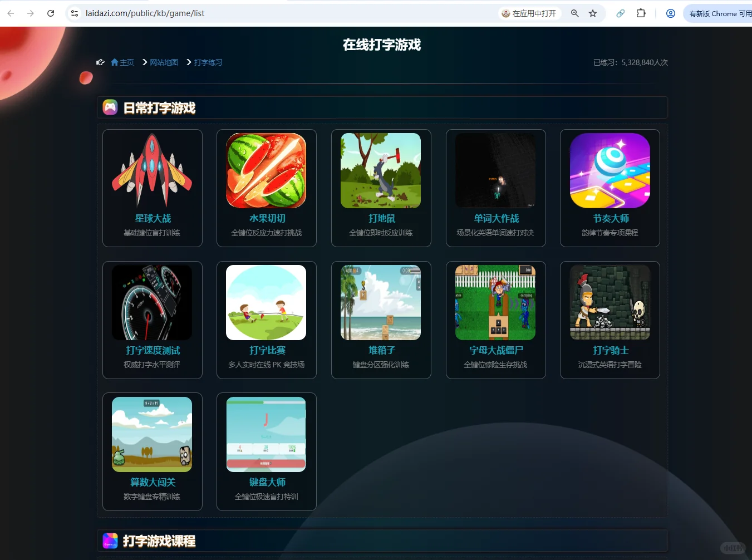Click 权威打字水平测评 description text
The width and height of the screenshot is (752, 560).
tap(152, 365)
